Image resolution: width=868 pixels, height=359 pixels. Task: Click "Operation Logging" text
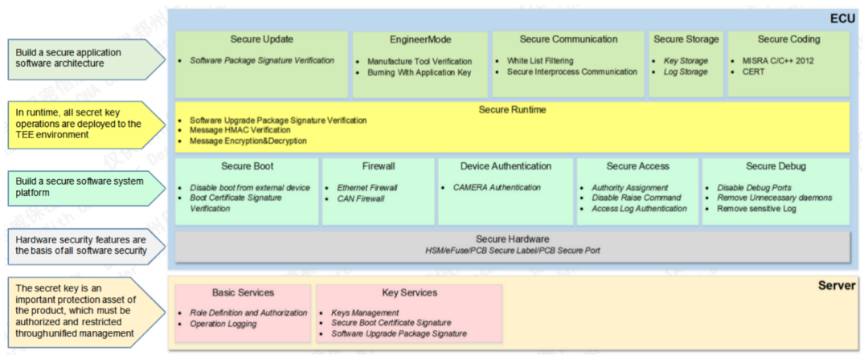[223, 324]
